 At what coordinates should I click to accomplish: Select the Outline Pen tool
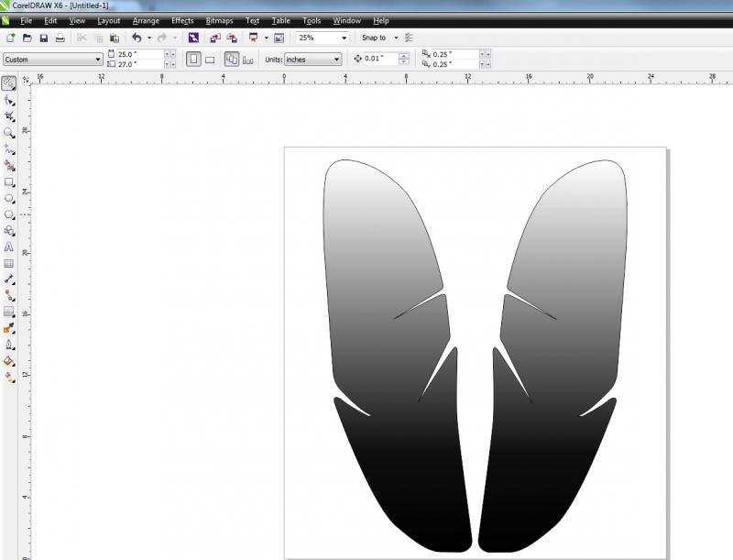(x=9, y=345)
